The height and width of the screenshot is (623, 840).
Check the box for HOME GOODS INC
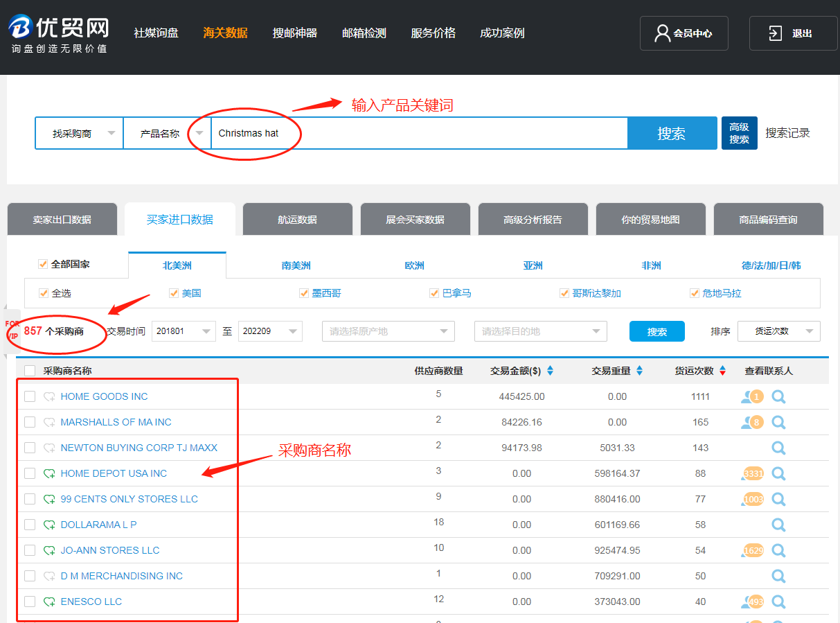pyautogui.click(x=30, y=396)
